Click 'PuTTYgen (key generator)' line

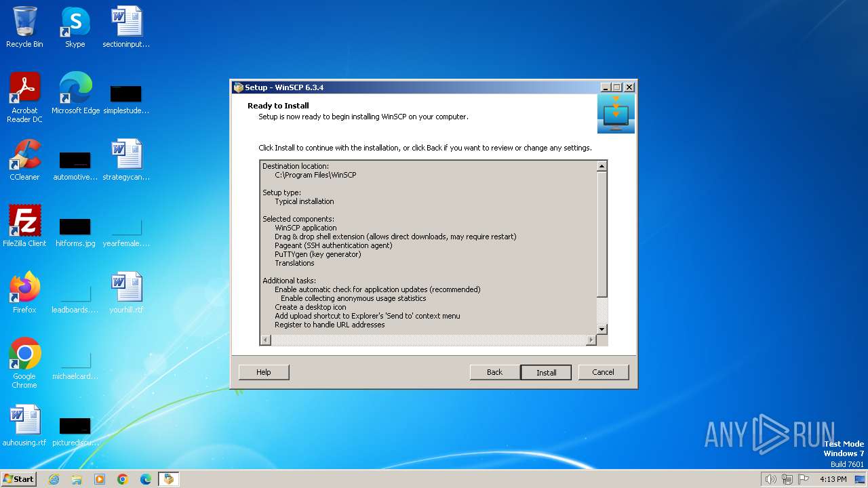pyautogui.click(x=318, y=254)
